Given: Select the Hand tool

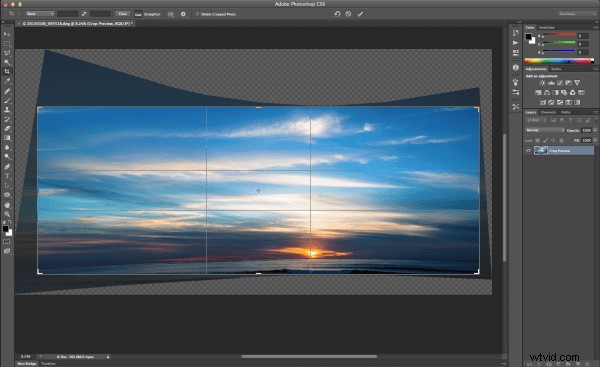Looking at the screenshot, I should click(7, 205).
